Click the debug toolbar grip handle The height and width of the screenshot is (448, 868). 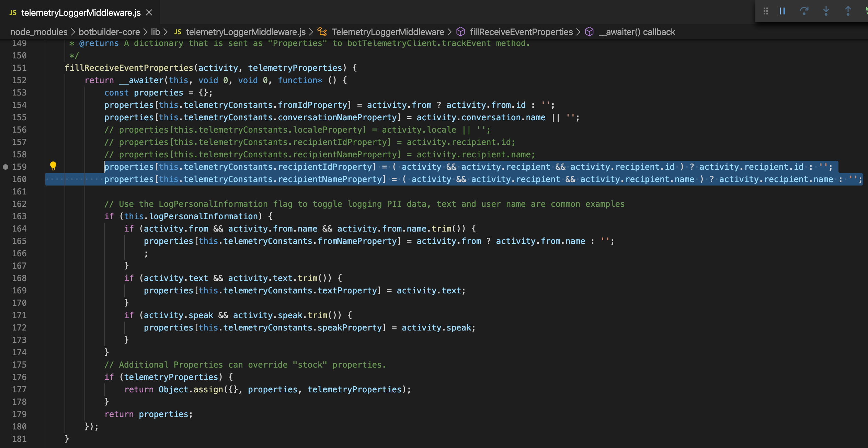pos(765,11)
